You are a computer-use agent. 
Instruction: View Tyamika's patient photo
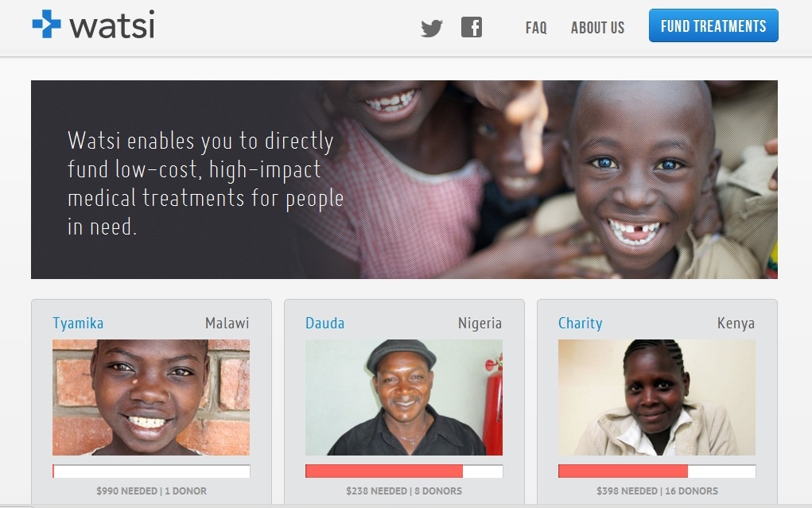coord(151,397)
